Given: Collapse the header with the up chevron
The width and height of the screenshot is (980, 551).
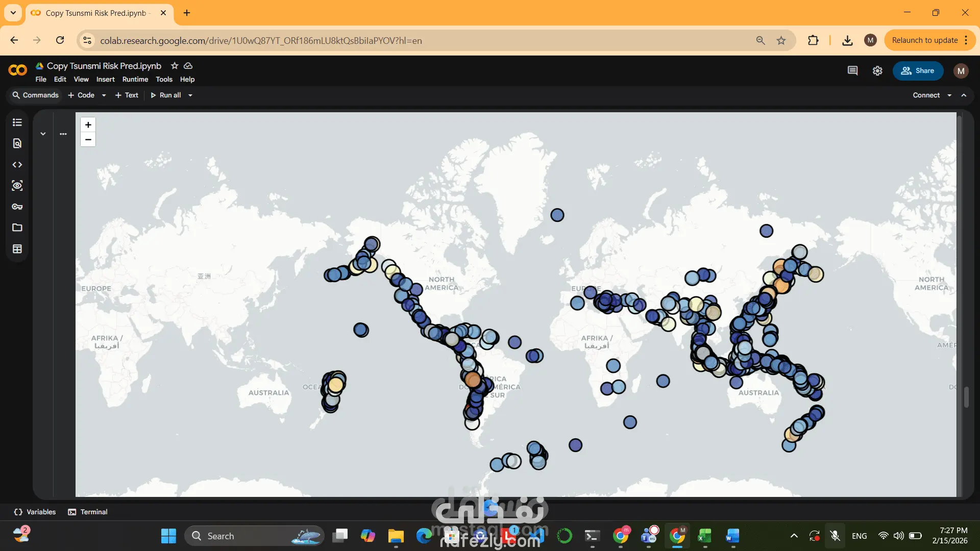Looking at the screenshot, I should click(x=964, y=95).
